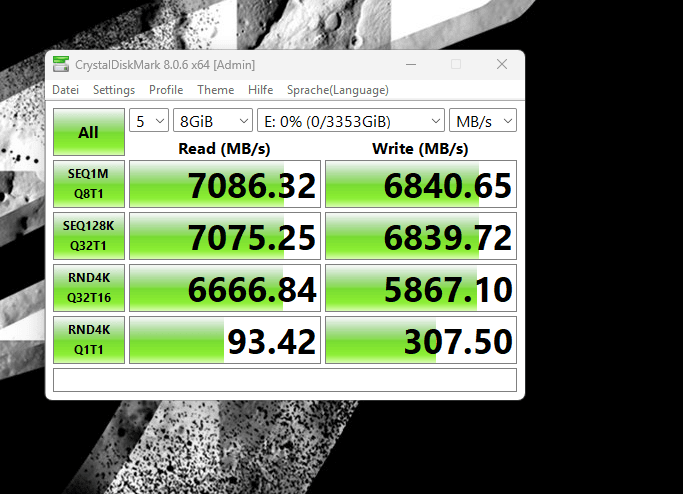
Task: Expand the test count dropdown showing 5
Action: [149, 120]
